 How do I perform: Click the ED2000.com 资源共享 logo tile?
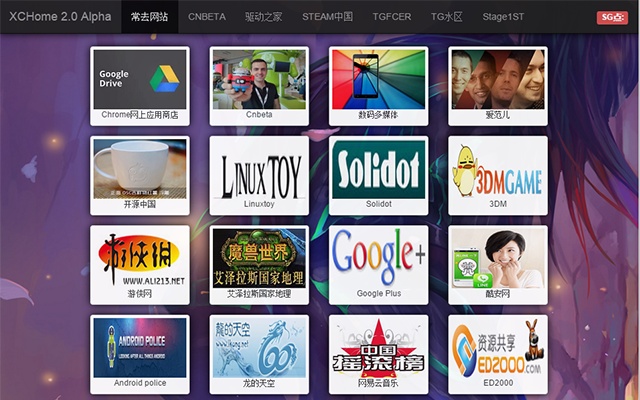pyautogui.click(x=498, y=348)
